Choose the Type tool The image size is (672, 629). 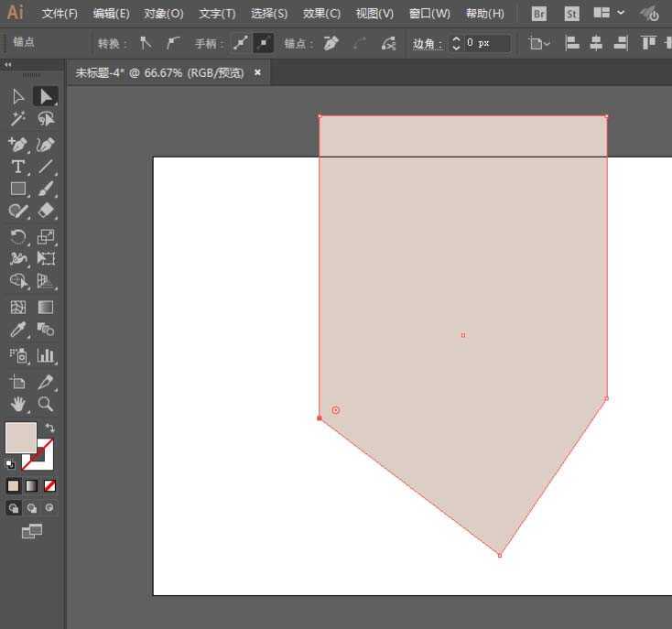pyautogui.click(x=17, y=167)
